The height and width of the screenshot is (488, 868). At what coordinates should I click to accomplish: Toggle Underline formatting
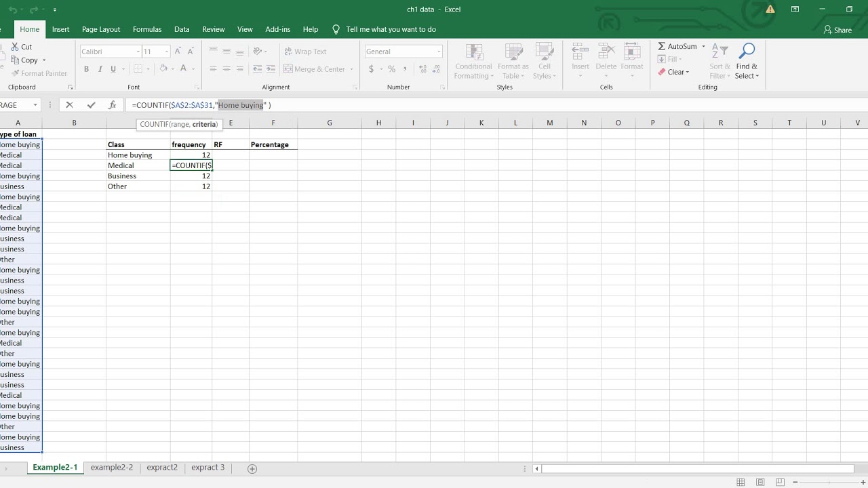pyautogui.click(x=113, y=69)
